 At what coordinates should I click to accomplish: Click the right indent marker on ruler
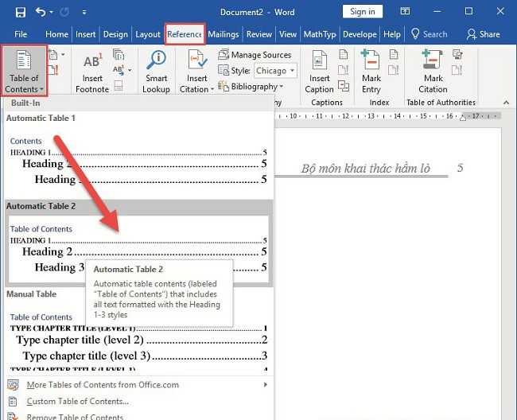click(x=463, y=117)
